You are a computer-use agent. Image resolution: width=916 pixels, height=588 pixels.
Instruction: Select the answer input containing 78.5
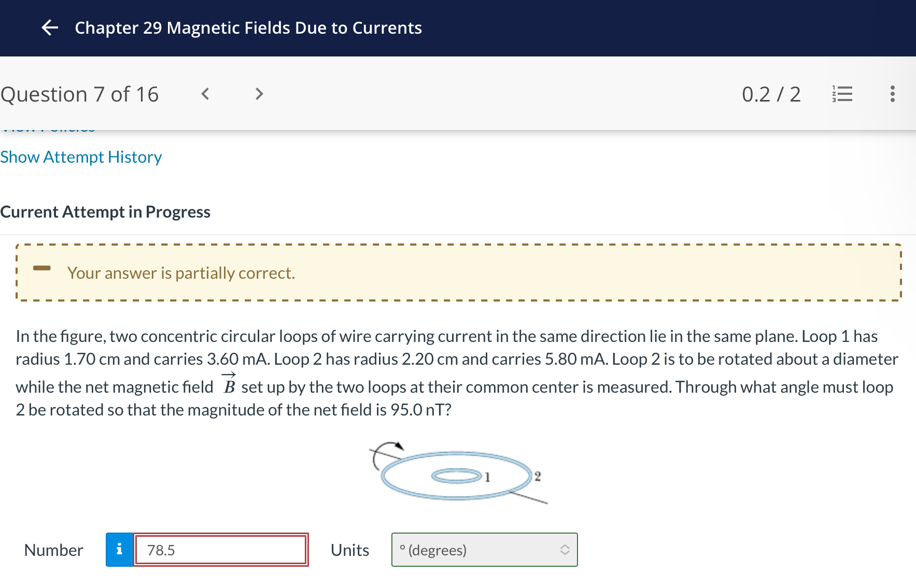pos(220,550)
